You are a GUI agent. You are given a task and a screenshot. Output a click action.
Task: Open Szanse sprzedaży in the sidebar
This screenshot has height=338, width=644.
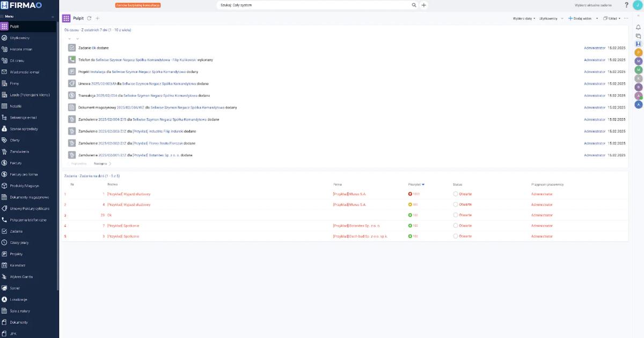tap(28, 129)
